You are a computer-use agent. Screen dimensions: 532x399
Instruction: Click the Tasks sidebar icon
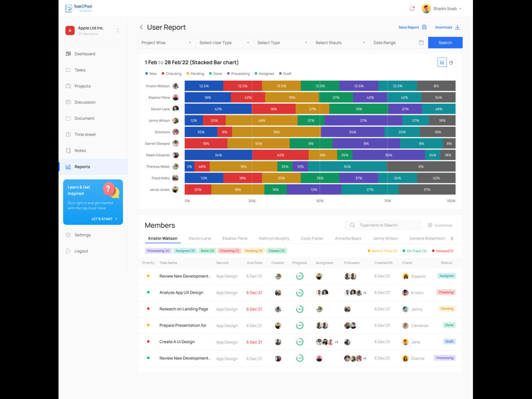pos(68,70)
